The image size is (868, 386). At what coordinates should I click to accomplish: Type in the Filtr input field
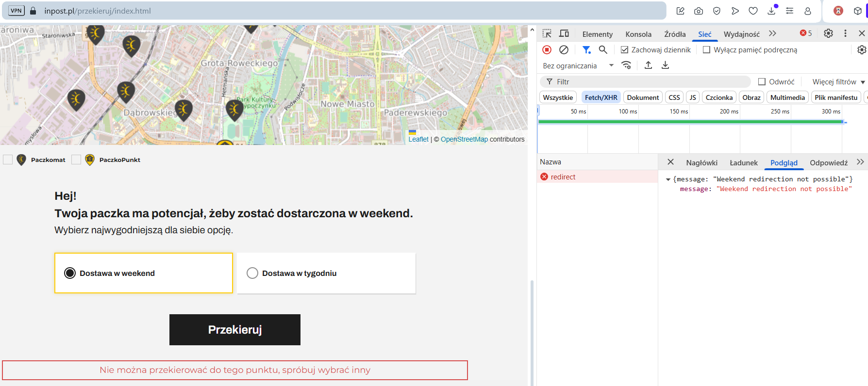[x=651, y=82]
